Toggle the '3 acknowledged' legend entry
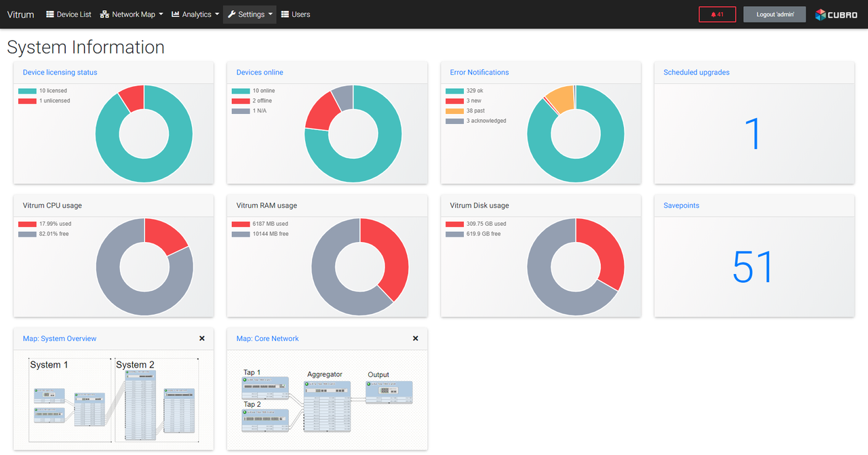The image size is (868, 455). coord(476,121)
